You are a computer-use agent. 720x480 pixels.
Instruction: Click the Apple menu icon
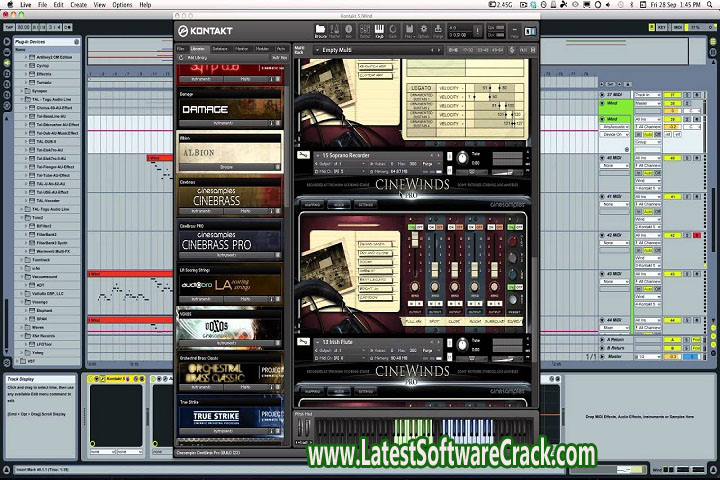pyautogui.click(x=10, y=5)
